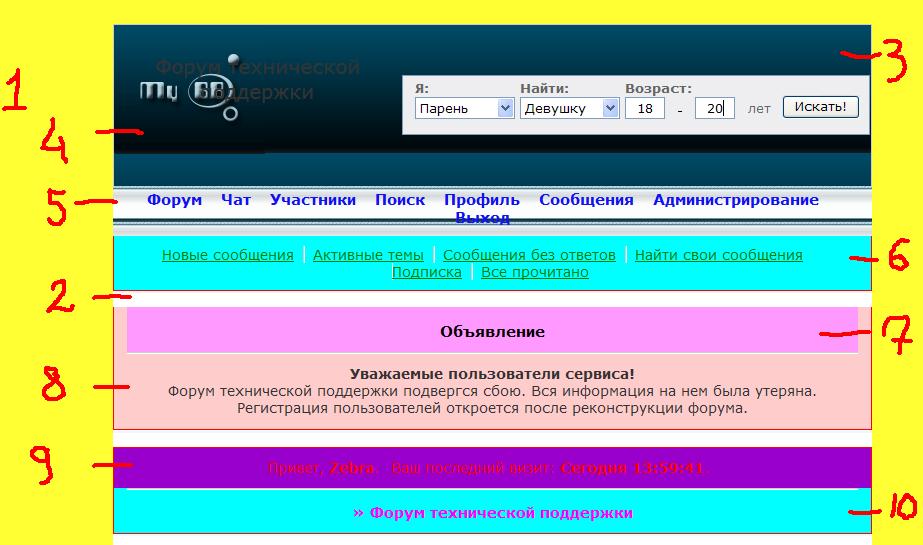Image resolution: width=923 pixels, height=545 pixels.
Task: Go to Администрирование section
Action: 736,200
